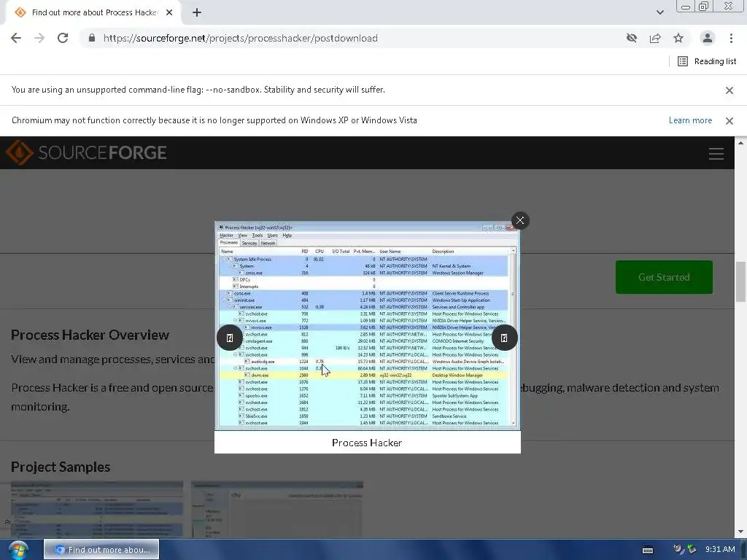Open the Windows Start menu

click(18, 550)
